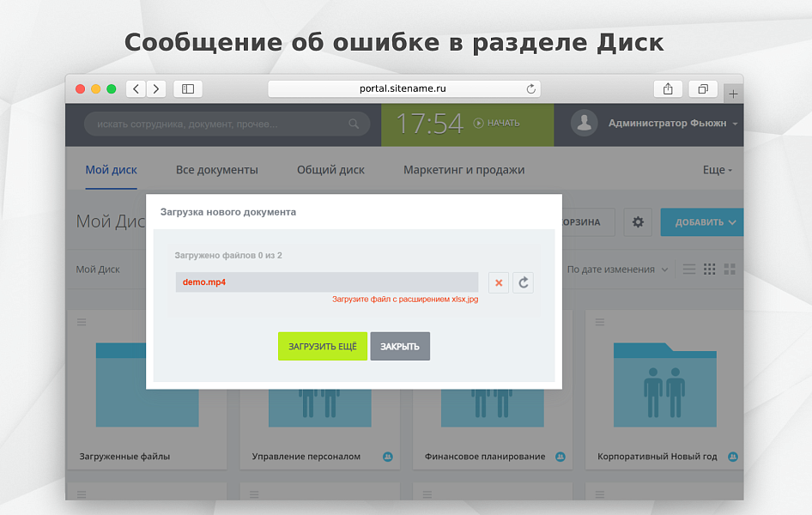Switch to the Все документы tab
812x515 pixels.
[217, 169]
